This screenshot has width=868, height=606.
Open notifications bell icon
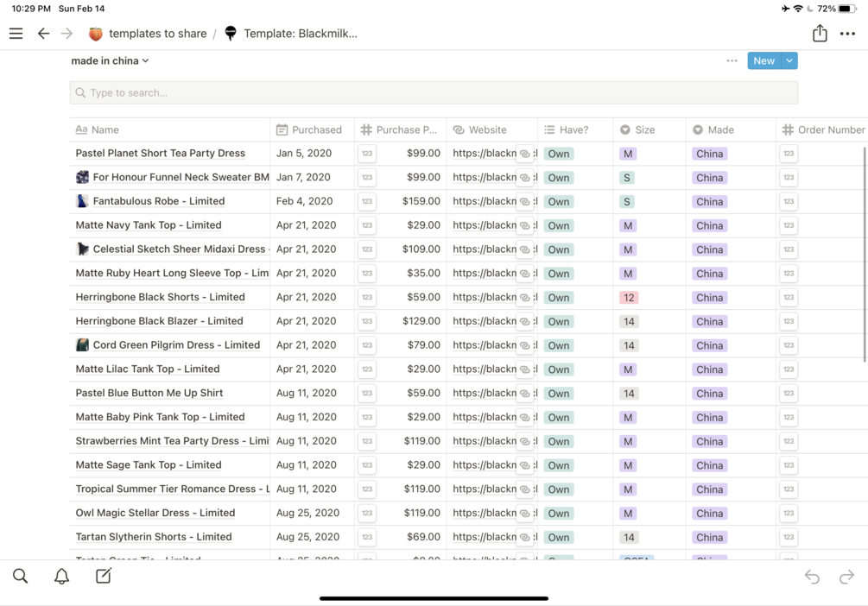tap(61, 576)
